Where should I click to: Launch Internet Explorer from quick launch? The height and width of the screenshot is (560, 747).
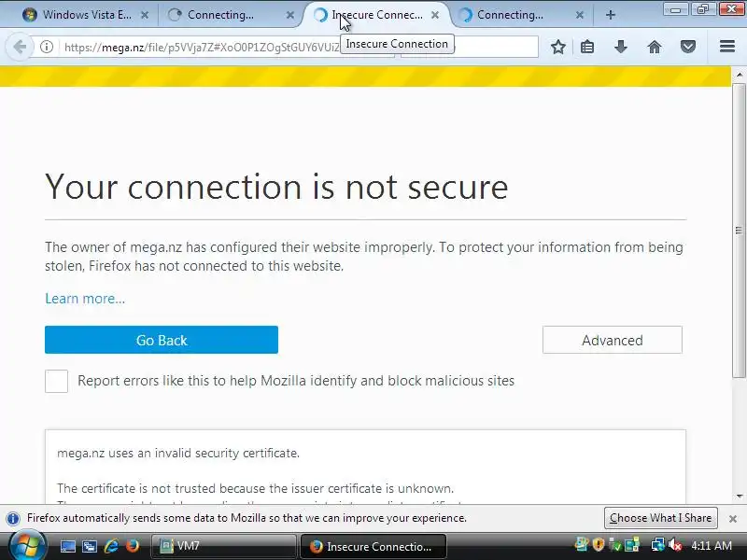(111, 546)
